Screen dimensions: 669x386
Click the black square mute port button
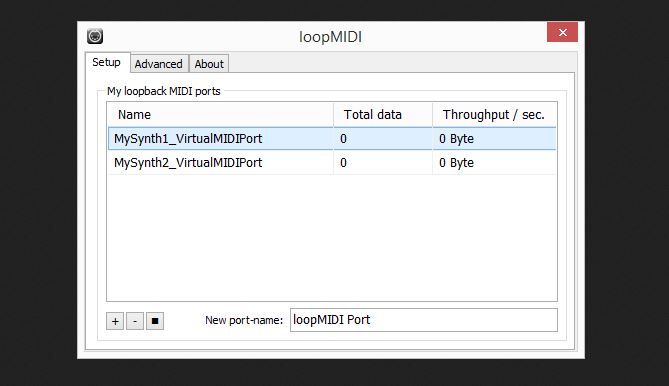(x=155, y=321)
